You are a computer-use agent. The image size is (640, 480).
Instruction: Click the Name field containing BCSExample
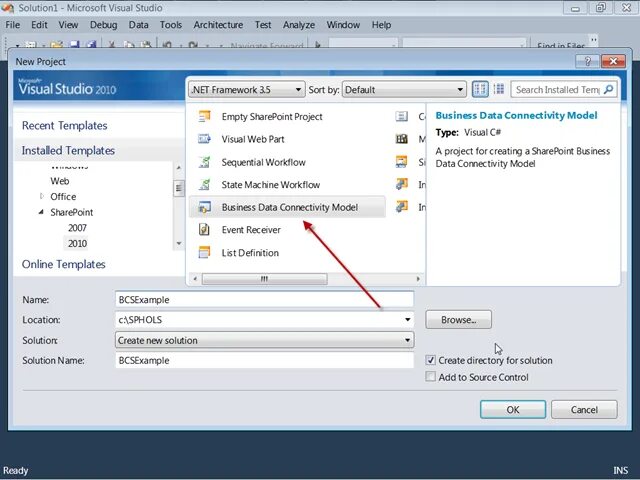point(264,300)
